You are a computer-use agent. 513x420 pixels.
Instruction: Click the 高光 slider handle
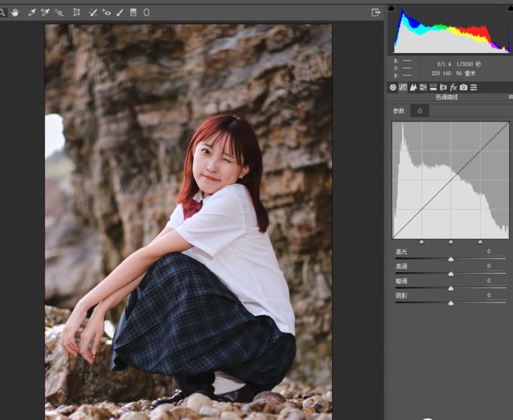pyautogui.click(x=451, y=259)
